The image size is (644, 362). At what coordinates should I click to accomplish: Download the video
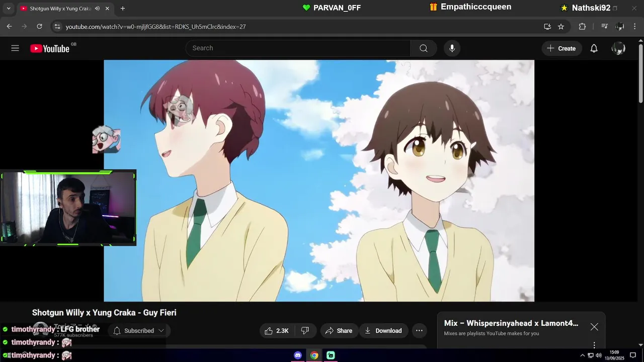click(383, 330)
